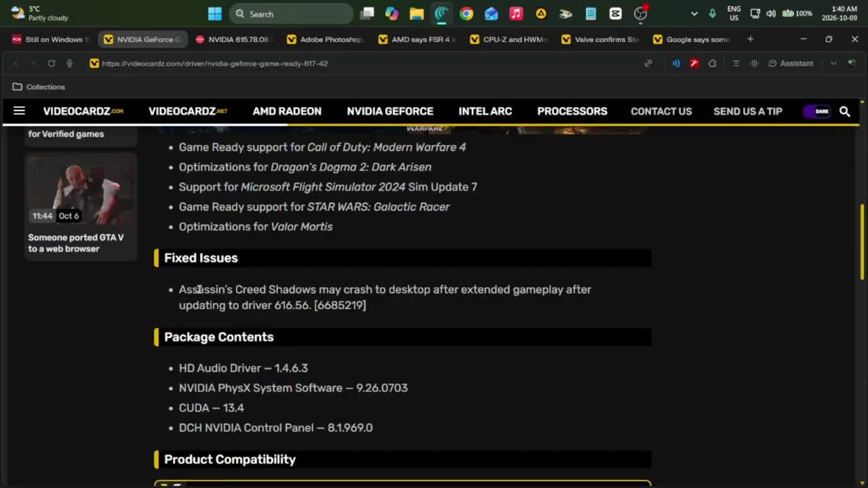Click the microphone icon beside reload
The height and width of the screenshot is (488, 868).
pyautogui.click(x=69, y=63)
